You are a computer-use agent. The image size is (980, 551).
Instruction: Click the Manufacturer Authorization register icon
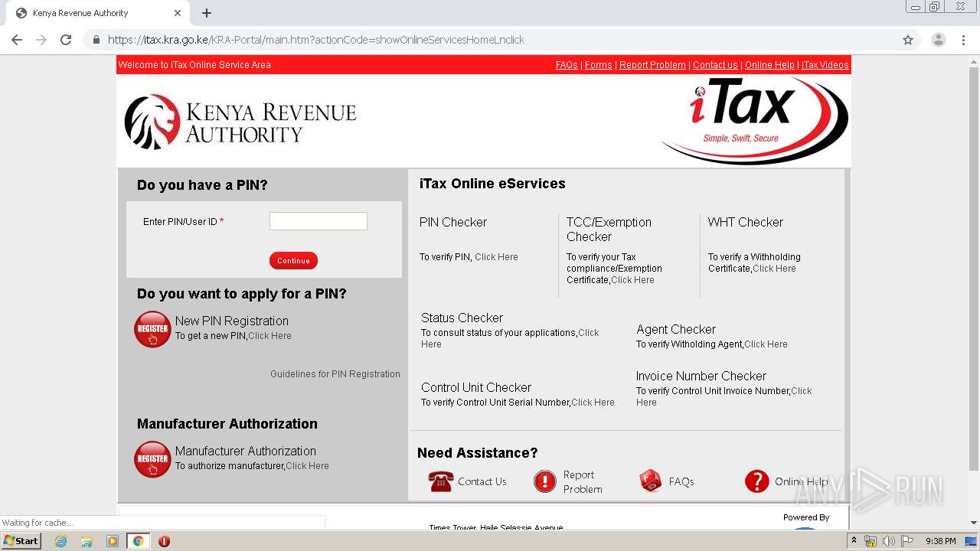(x=152, y=459)
